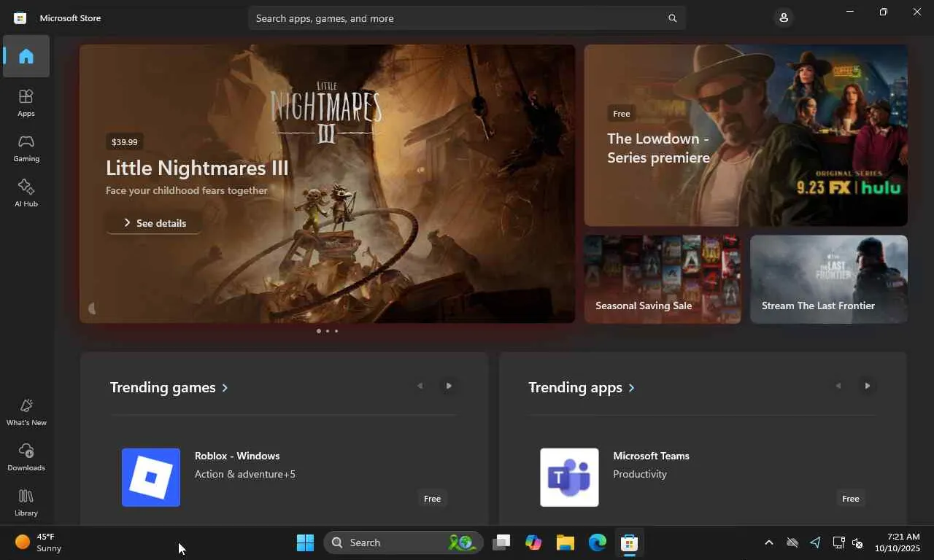
Task: Open the Gaming section in the sidebar
Action: (26, 148)
